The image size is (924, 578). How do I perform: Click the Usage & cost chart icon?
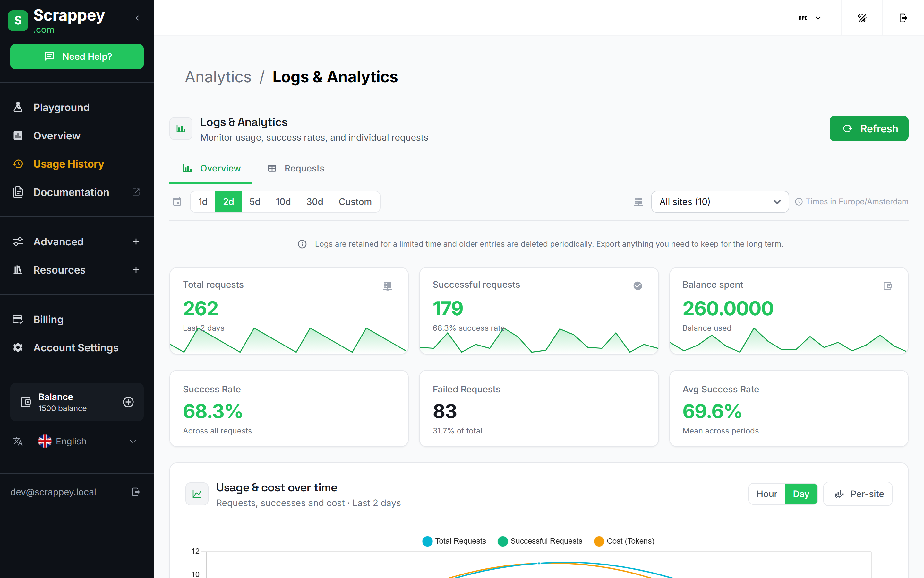197,494
